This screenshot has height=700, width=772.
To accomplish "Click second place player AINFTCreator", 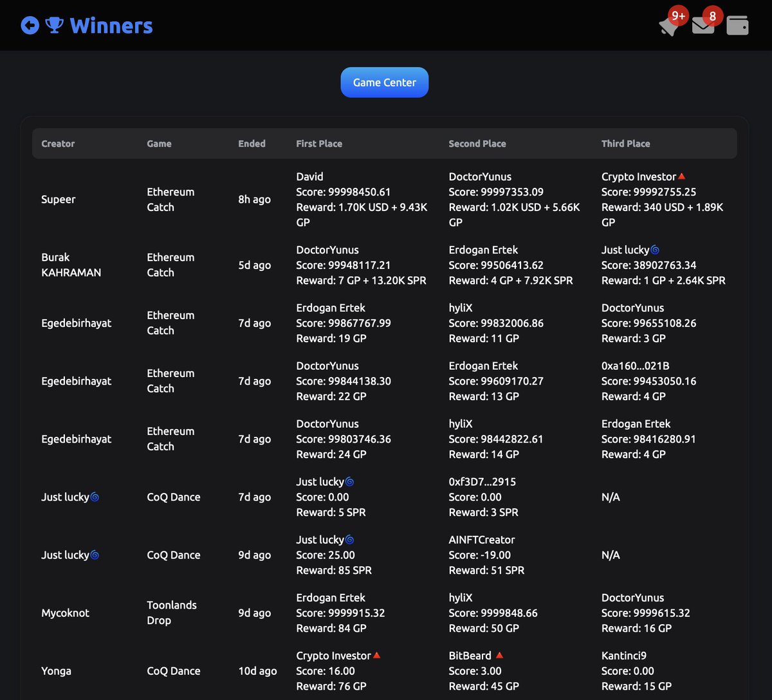I will pyautogui.click(x=482, y=539).
